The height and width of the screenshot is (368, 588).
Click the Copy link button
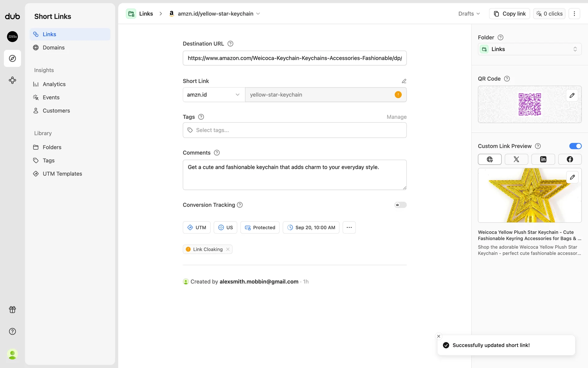pyautogui.click(x=510, y=13)
